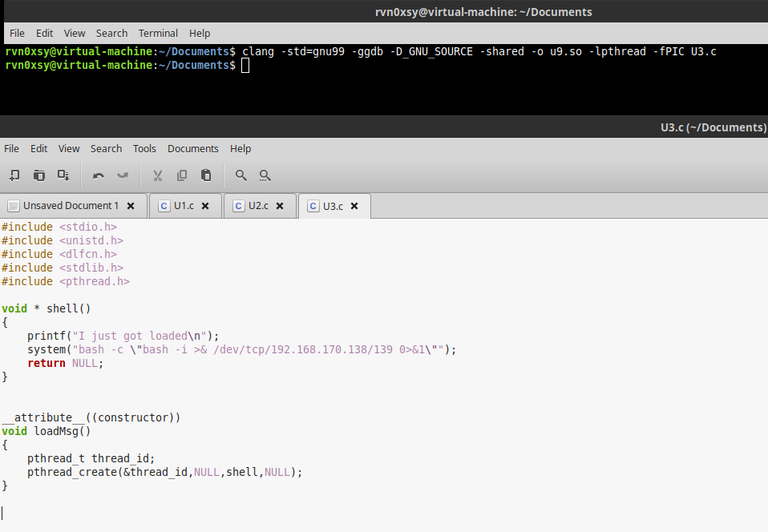Open the editor File menu
Screen dimensions: 768x532
[11, 149]
